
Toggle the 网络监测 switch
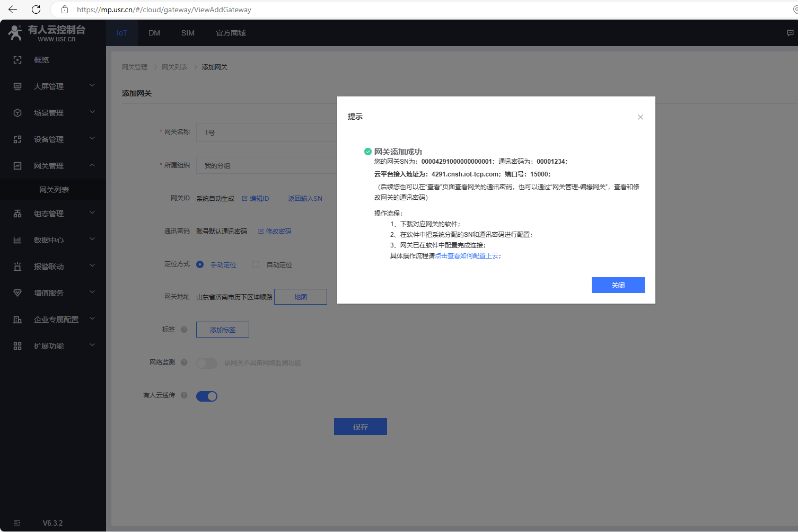(x=207, y=363)
